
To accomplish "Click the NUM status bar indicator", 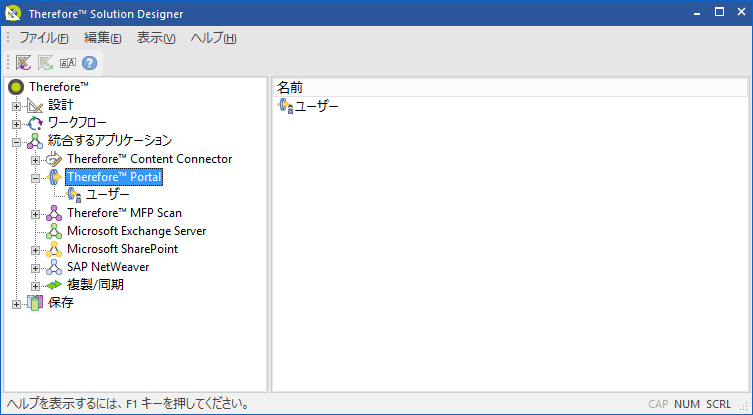I will pos(687,404).
